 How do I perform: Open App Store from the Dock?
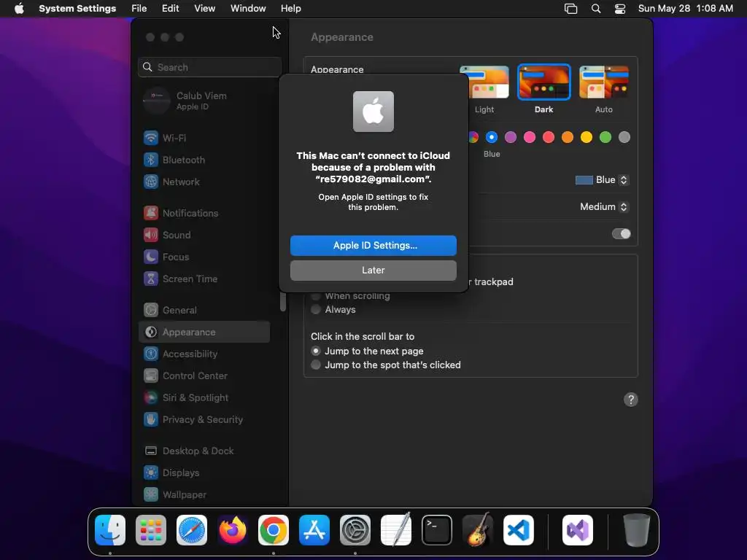coord(314,530)
